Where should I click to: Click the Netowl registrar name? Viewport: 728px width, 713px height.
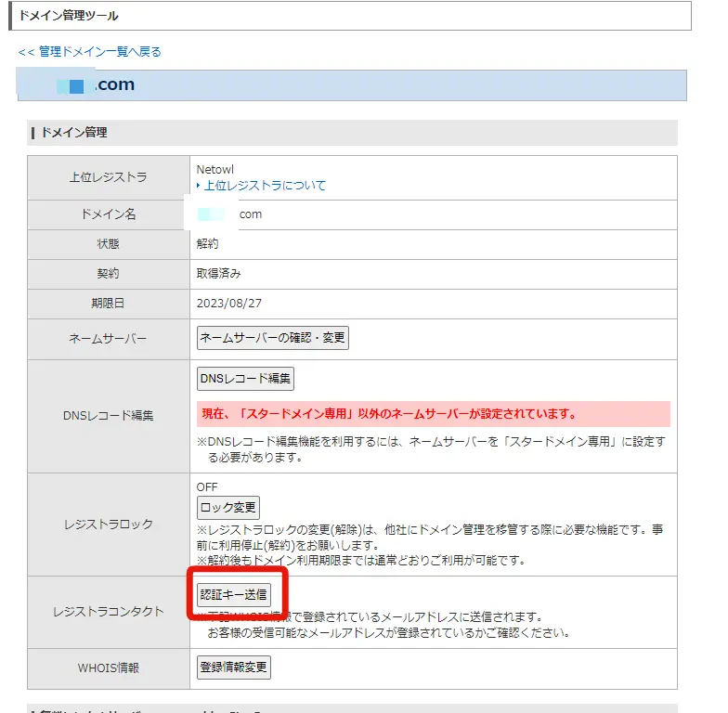215,170
